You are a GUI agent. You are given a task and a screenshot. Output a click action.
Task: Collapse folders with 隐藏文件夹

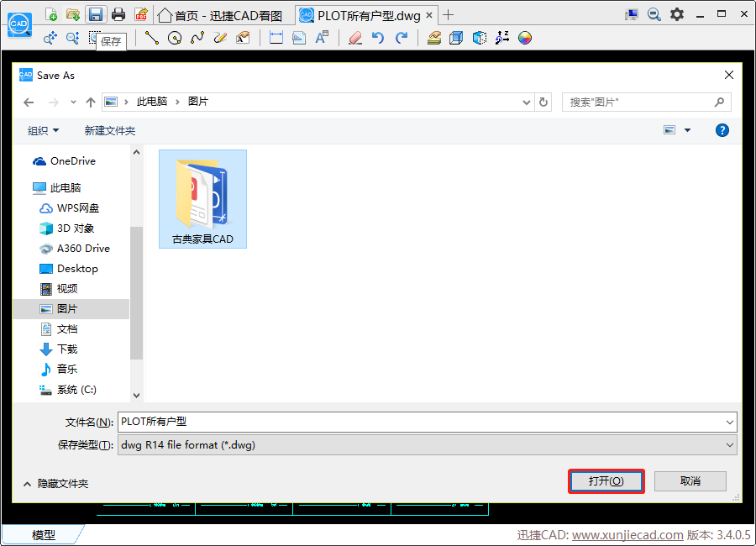click(x=55, y=483)
